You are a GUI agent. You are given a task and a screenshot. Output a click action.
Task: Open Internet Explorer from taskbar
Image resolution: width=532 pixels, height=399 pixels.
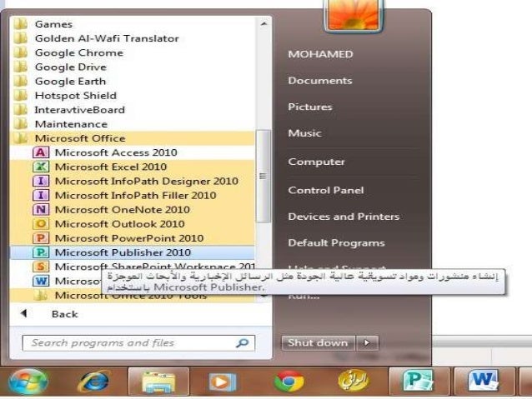[x=94, y=382]
